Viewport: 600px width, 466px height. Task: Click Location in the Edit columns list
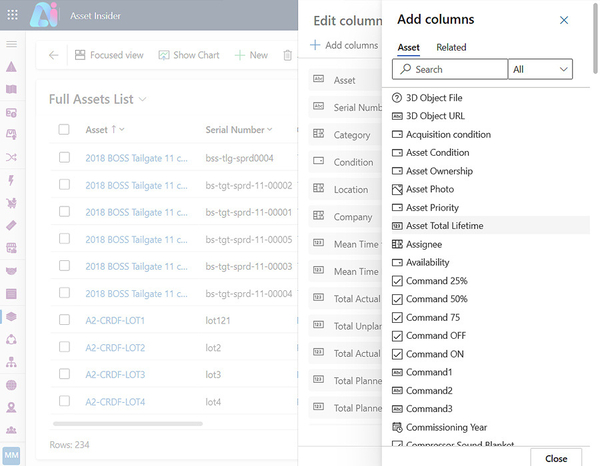(345, 189)
